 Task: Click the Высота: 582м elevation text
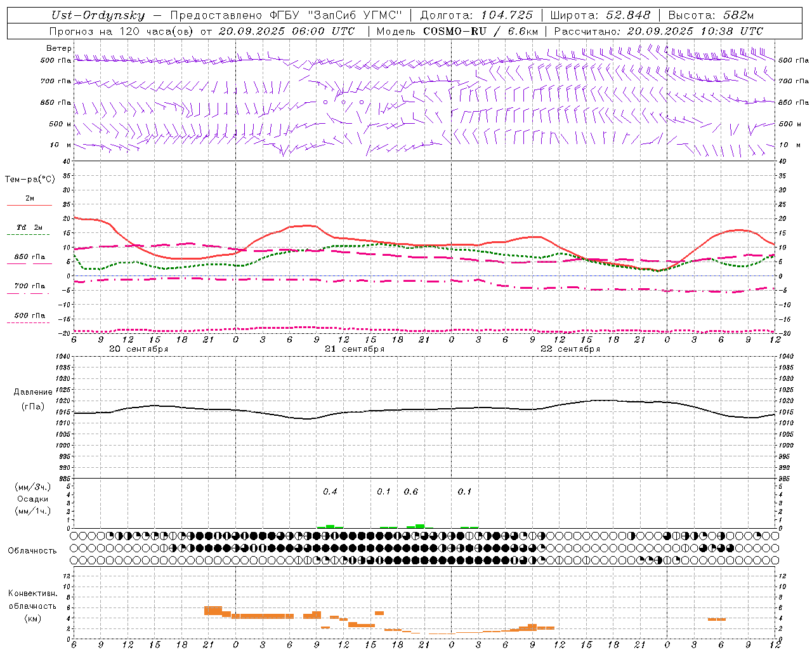click(x=711, y=15)
